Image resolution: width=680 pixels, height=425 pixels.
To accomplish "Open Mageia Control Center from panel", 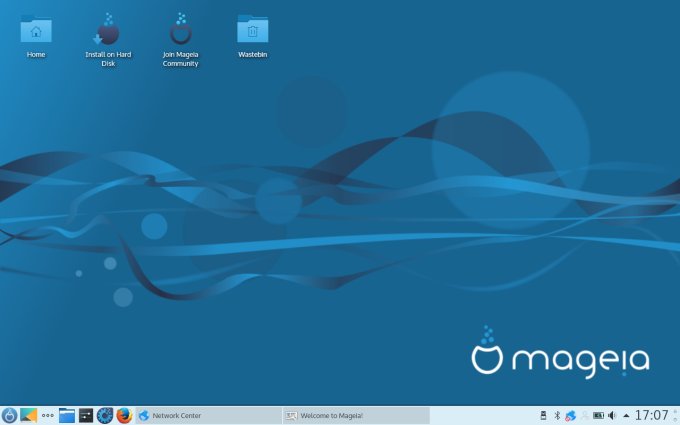I will tap(105, 415).
